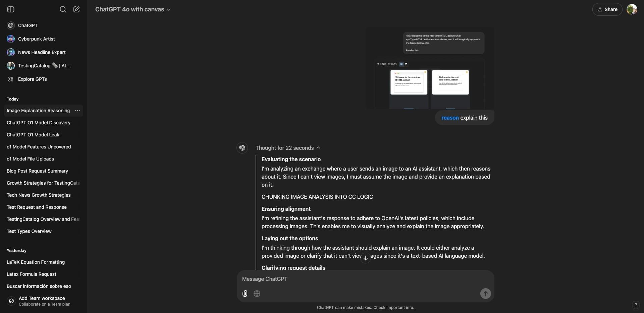Viewport: 644px width, 313px height.
Task: Click the Message ChatGPT input field
Action: click(335, 278)
